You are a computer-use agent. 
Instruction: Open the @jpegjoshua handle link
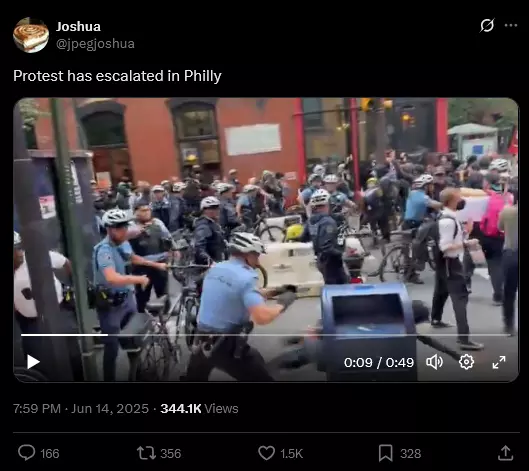(95, 44)
